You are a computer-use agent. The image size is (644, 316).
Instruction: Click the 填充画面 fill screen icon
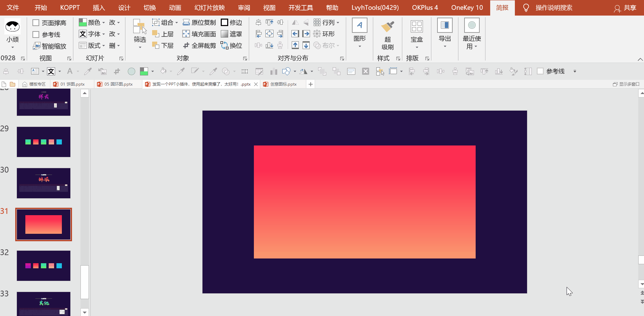(186, 34)
